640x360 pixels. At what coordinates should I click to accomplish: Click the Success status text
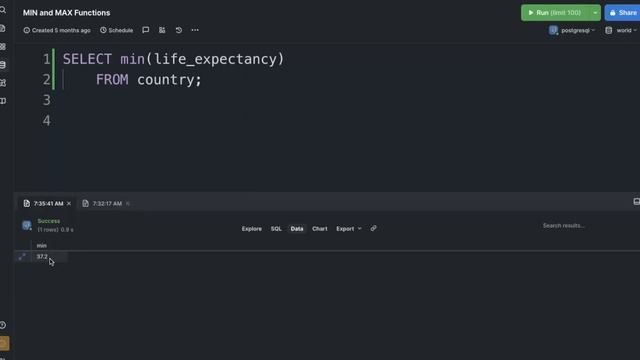(x=49, y=221)
